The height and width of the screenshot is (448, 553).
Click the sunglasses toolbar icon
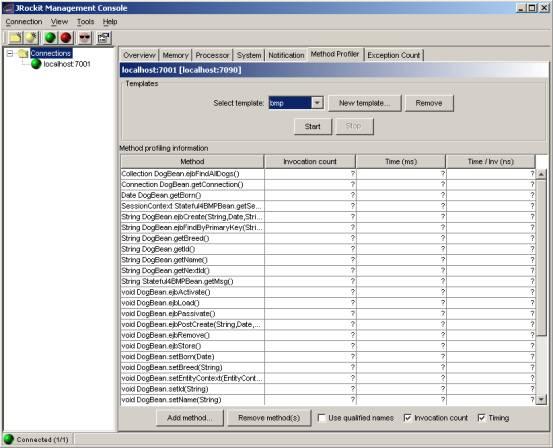pos(85,37)
